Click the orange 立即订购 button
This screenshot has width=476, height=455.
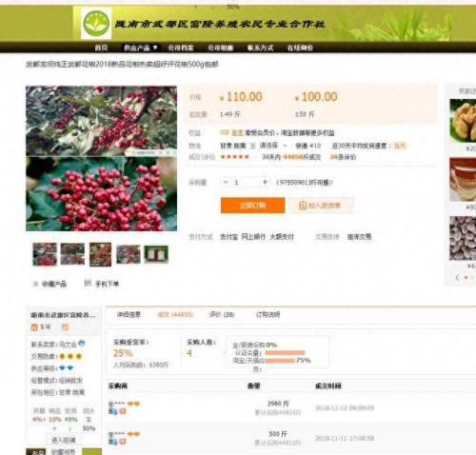click(x=253, y=206)
